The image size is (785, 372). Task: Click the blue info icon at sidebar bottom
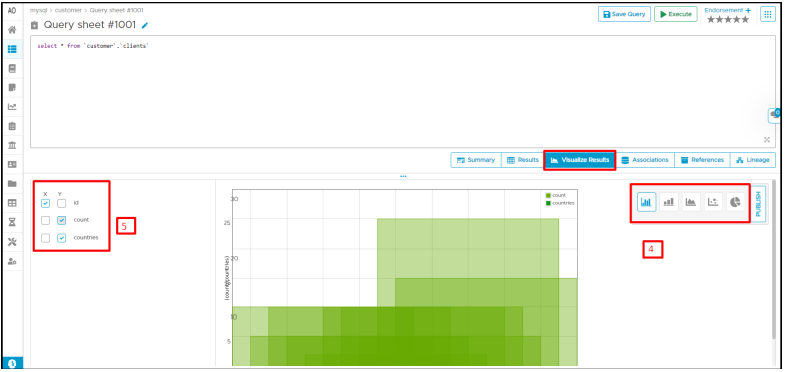click(x=13, y=363)
